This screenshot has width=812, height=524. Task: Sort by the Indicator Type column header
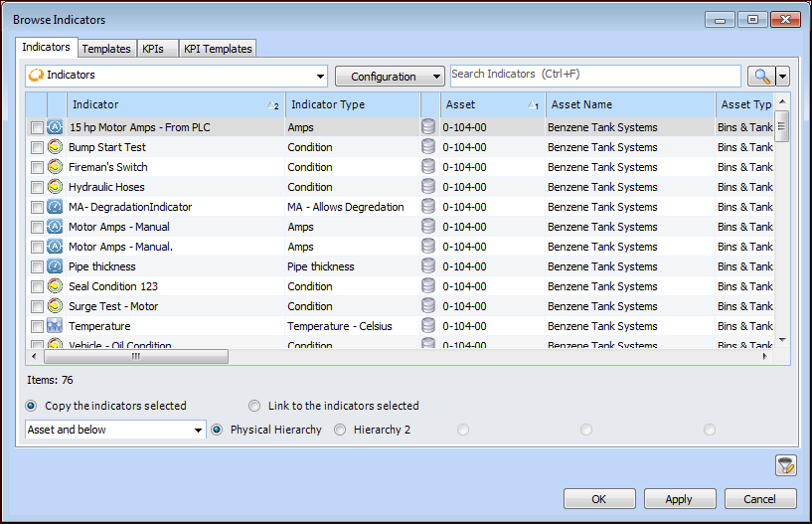353,104
